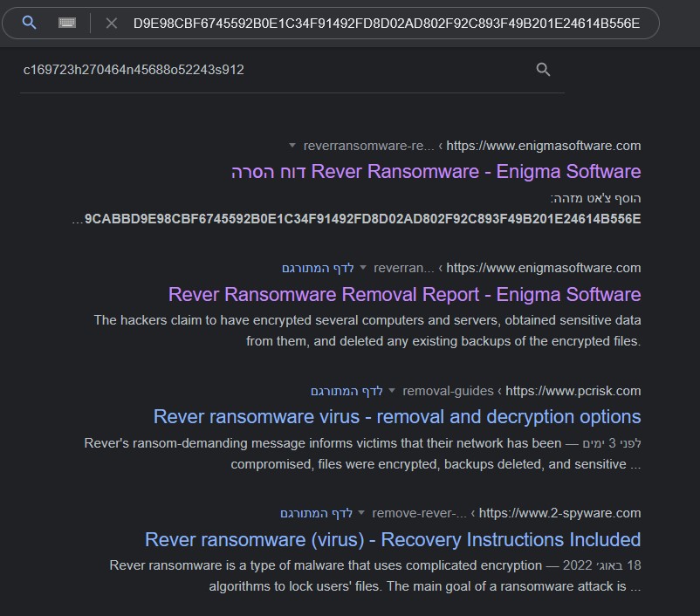The height and width of the screenshot is (616, 700).
Task: Open the on-screen keyboard input tool
Action: 67,23
